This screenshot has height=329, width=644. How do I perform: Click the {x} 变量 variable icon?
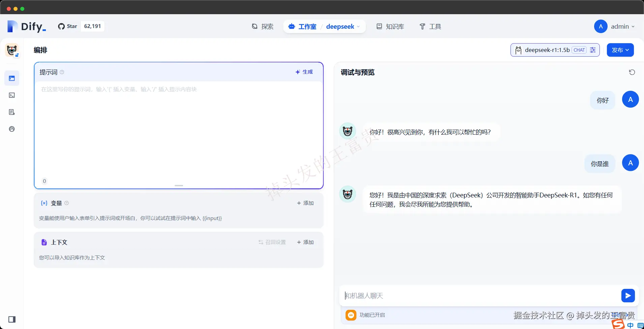click(x=44, y=203)
